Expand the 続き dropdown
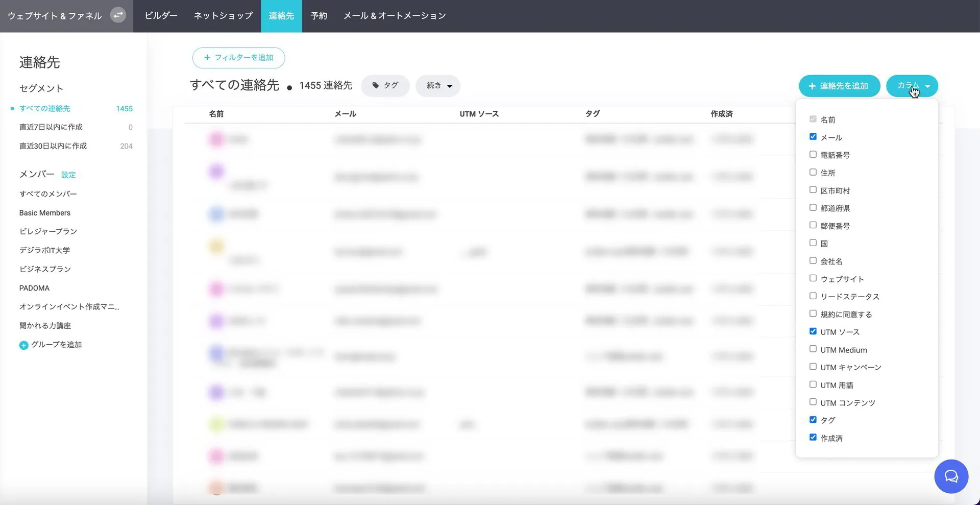This screenshot has height=505, width=980. 438,86
